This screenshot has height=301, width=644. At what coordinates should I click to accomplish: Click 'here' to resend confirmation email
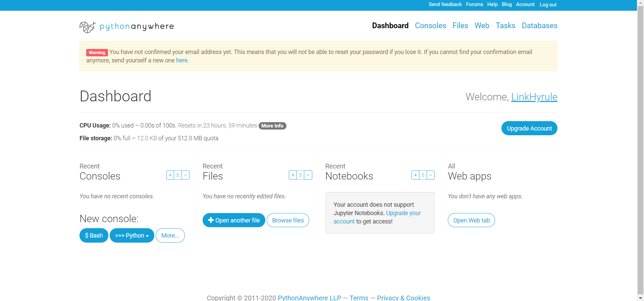tap(182, 60)
